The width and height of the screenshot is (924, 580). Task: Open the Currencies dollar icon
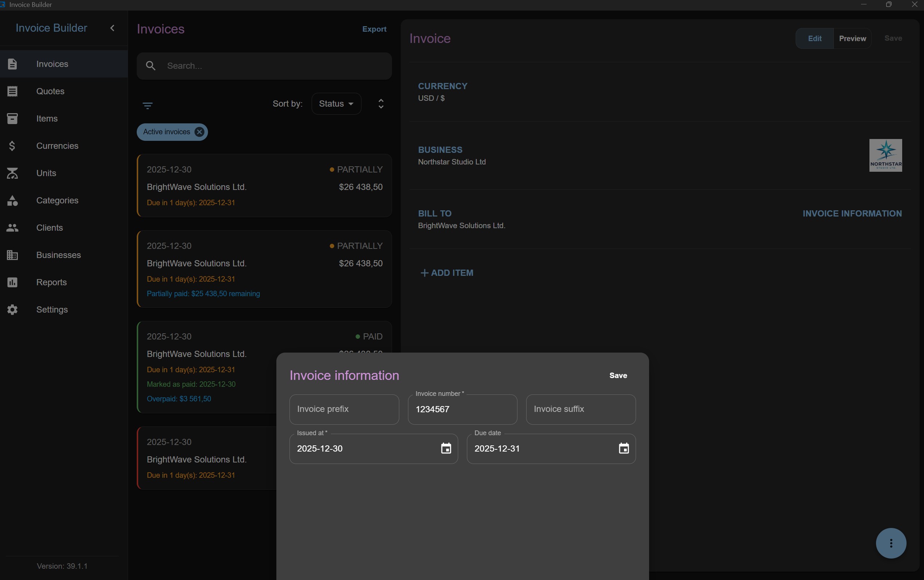pyautogui.click(x=12, y=146)
